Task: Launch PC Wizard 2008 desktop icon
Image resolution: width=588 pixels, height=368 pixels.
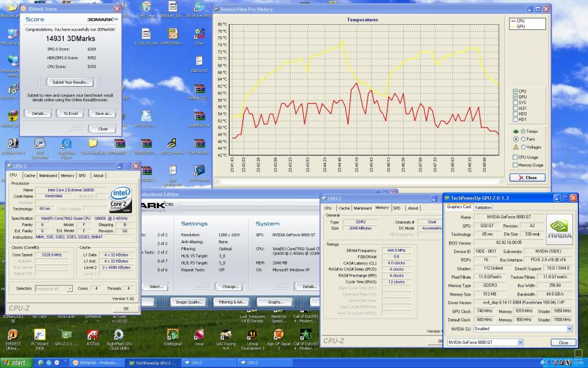Action: click(x=40, y=339)
